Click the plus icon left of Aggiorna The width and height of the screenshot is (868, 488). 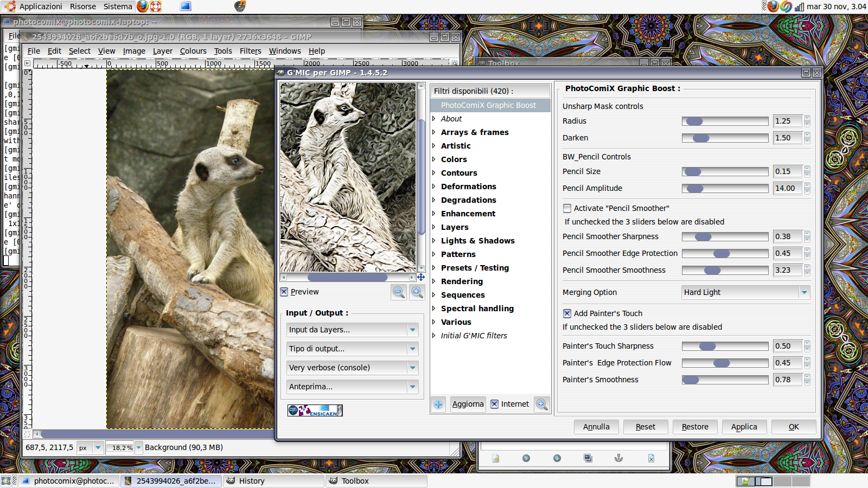tap(438, 404)
